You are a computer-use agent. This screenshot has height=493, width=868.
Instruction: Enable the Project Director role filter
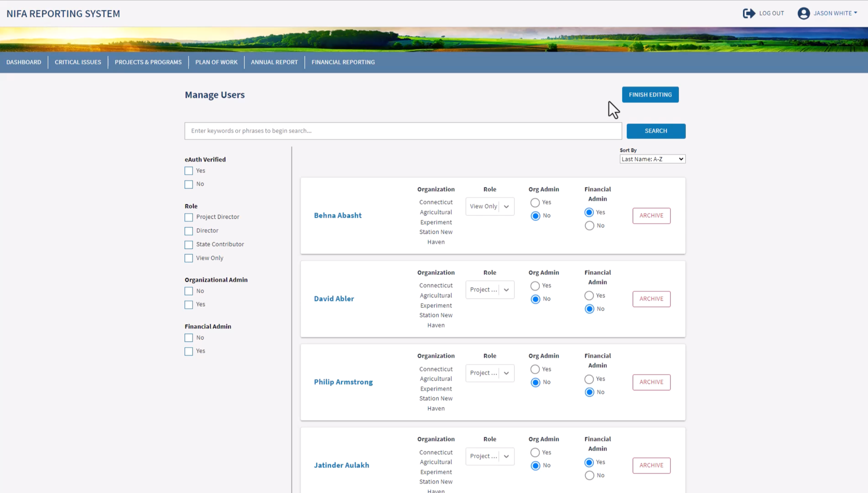click(189, 217)
